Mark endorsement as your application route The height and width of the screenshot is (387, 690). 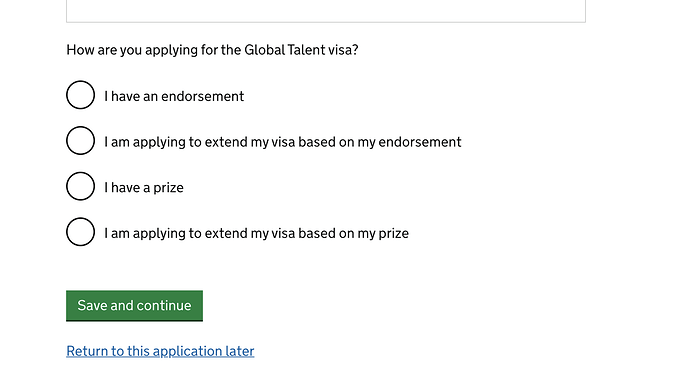81,95
